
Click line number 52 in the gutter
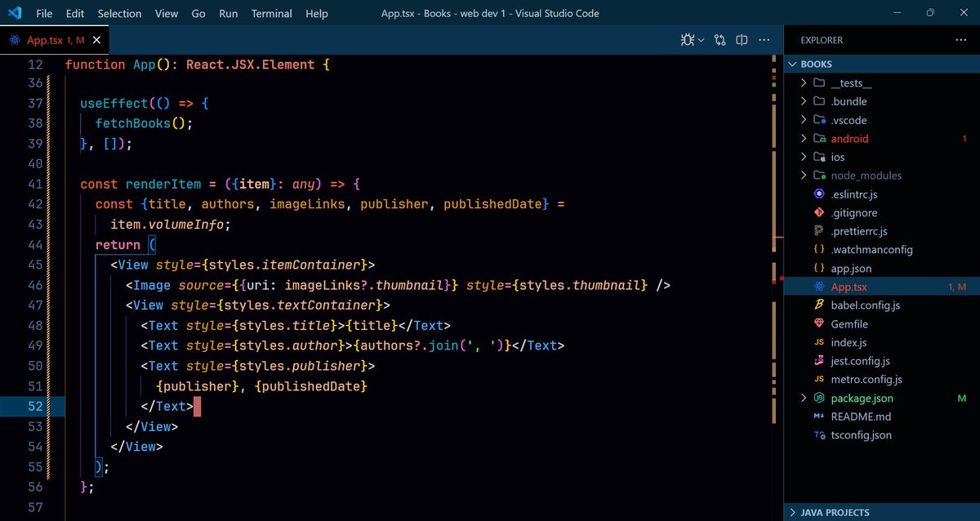(x=35, y=406)
